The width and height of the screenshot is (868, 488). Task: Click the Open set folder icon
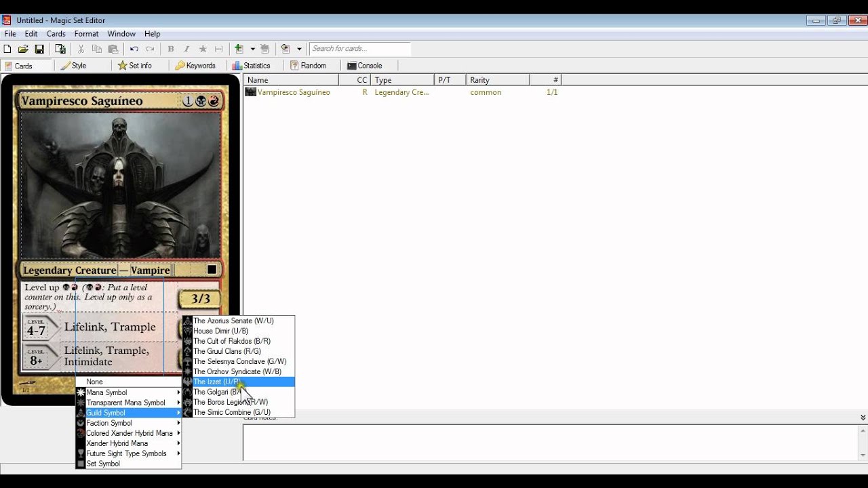pos(23,49)
